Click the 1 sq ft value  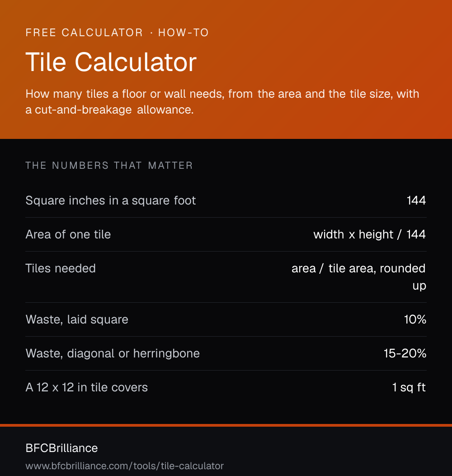409,387
